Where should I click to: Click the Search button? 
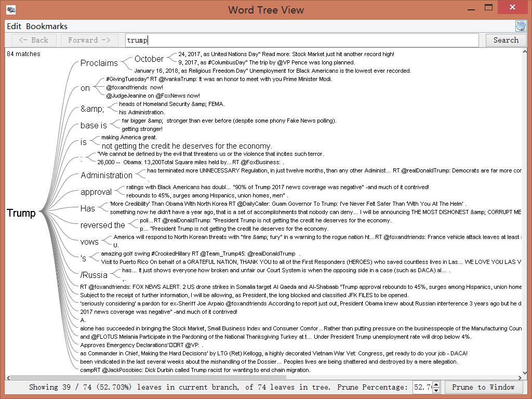506,40
